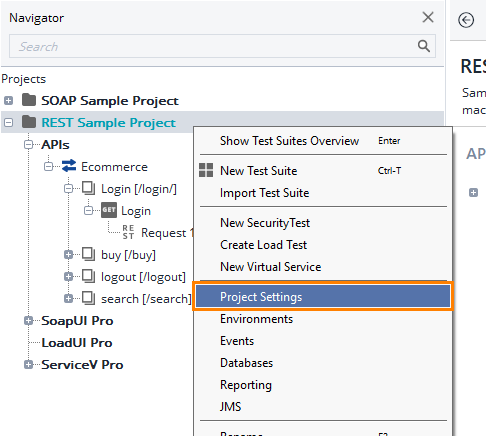The width and height of the screenshot is (486, 436).
Task: Expand the search [/search] node
Action: [69, 299]
